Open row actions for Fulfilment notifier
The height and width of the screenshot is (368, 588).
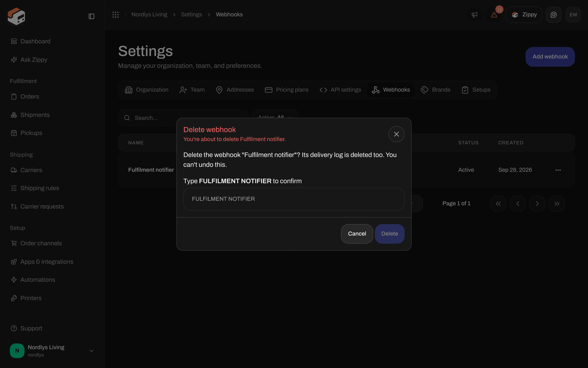[x=558, y=170]
